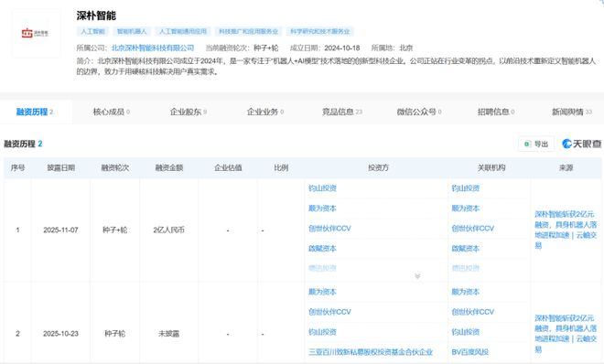Viewport: 604px width, 364px height.
Task: Open 启赋资本 in 关联机构 column
Action: tap(466, 248)
